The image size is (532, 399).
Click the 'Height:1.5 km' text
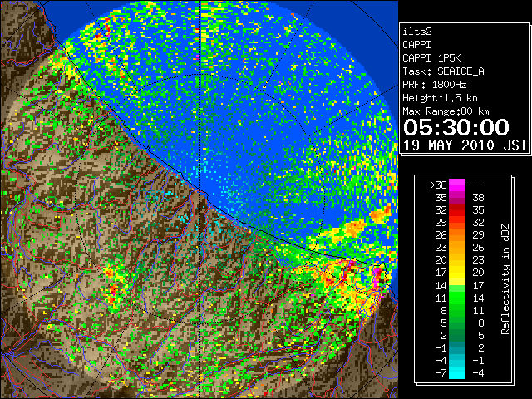(440, 98)
